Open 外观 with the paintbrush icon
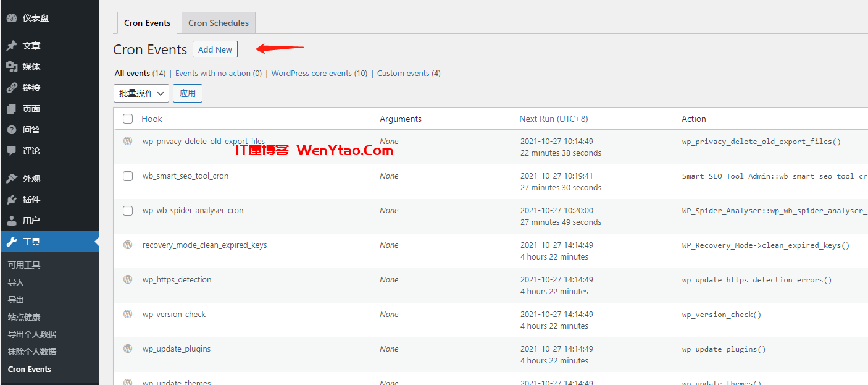This screenshot has width=868, height=385. 12,179
